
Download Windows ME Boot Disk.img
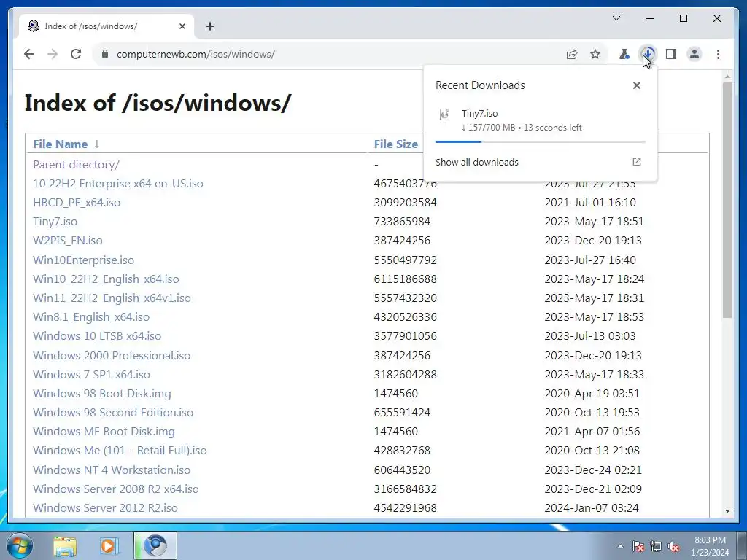tap(104, 432)
